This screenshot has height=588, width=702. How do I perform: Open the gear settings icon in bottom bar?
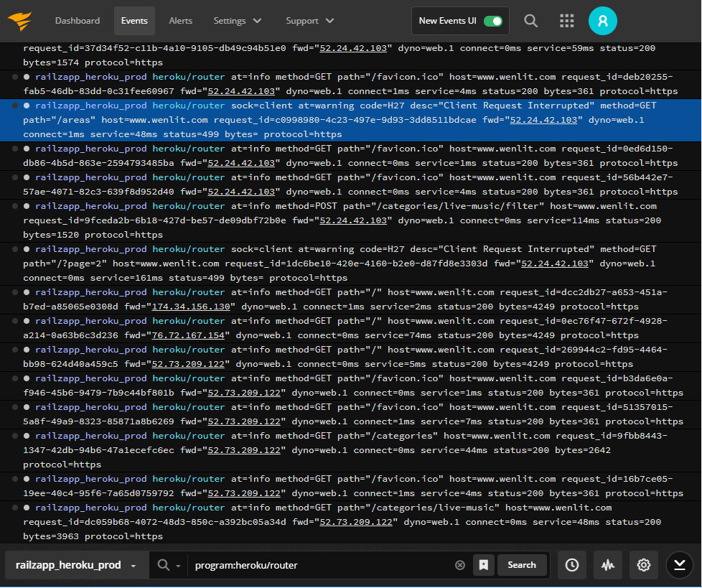pos(644,565)
